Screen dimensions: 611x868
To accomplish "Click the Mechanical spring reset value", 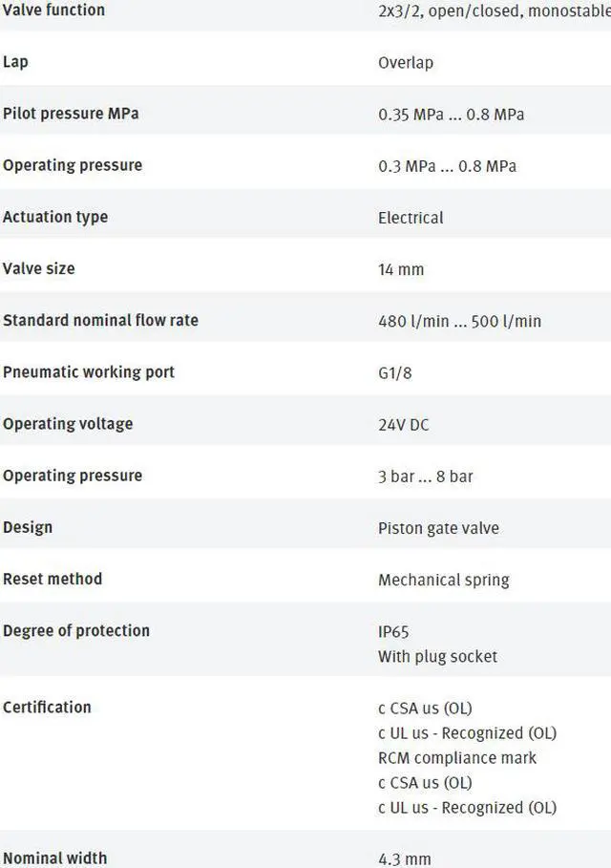I will [x=444, y=581].
